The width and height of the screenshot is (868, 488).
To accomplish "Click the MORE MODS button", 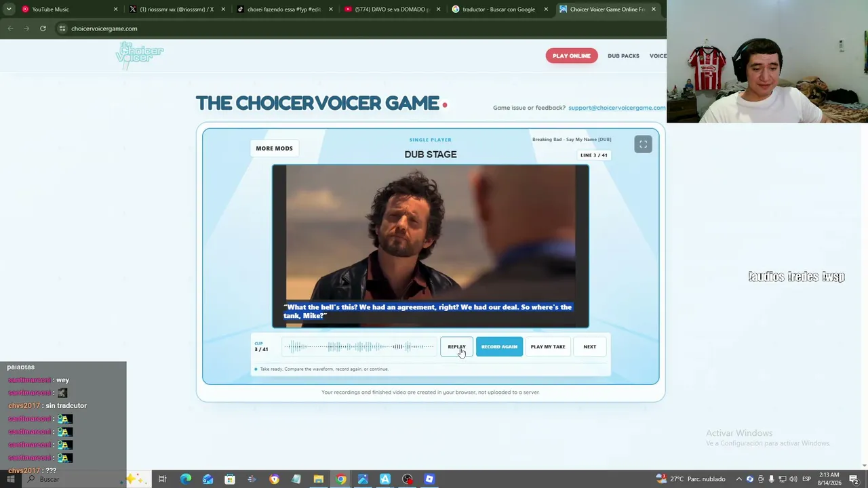I will pos(274,148).
